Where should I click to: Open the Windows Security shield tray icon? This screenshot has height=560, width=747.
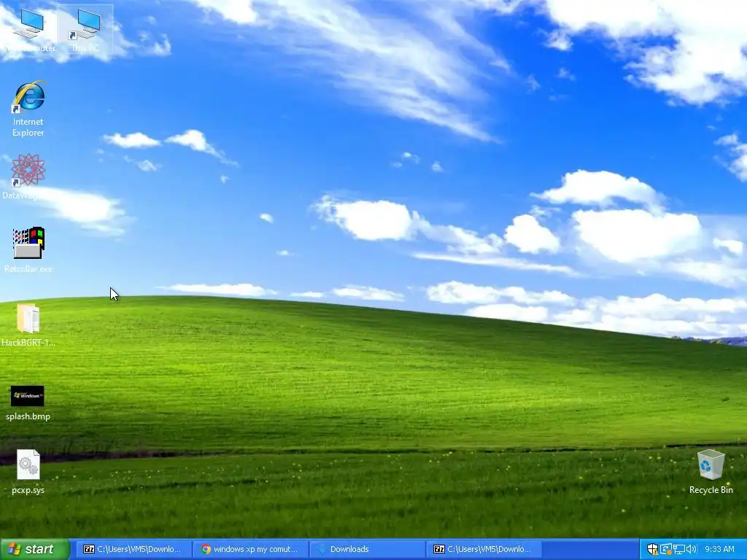tap(652, 549)
